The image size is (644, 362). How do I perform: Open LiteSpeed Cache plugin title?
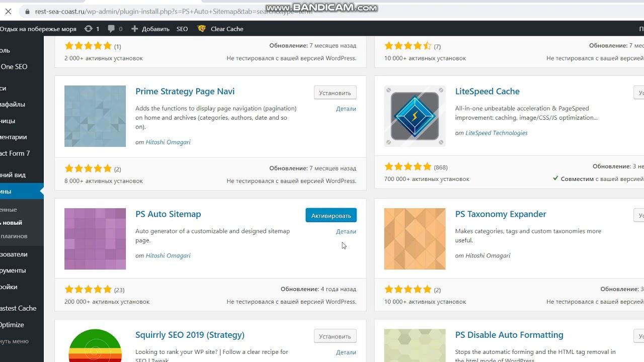(x=488, y=92)
